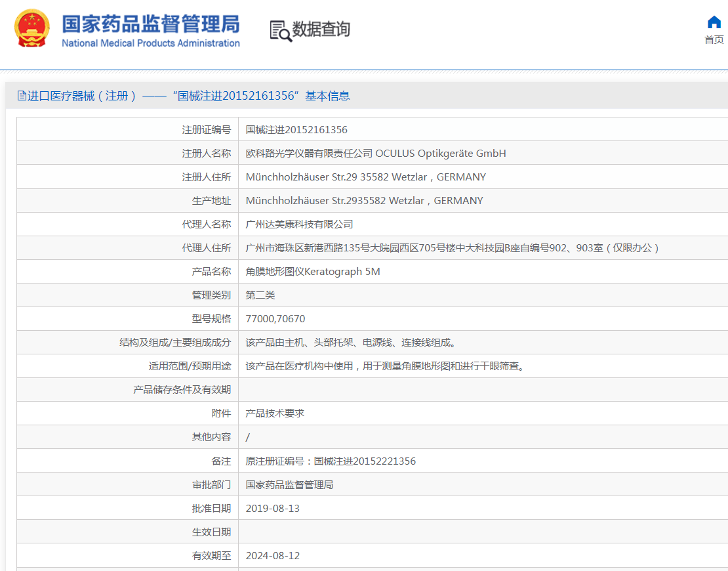Screen dimensions: 728x571
Task: Click the section title 进口医疗器械（注册）基本信息
Action: [188, 96]
